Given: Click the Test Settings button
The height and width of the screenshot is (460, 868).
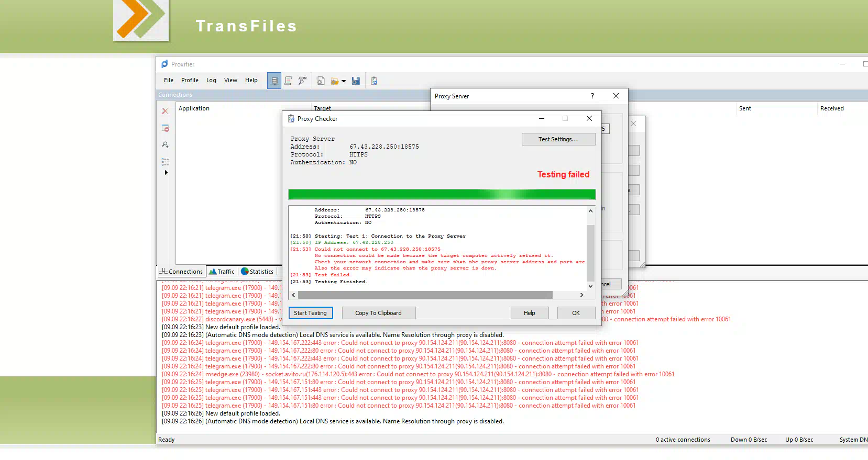Looking at the screenshot, I should 558,139.
